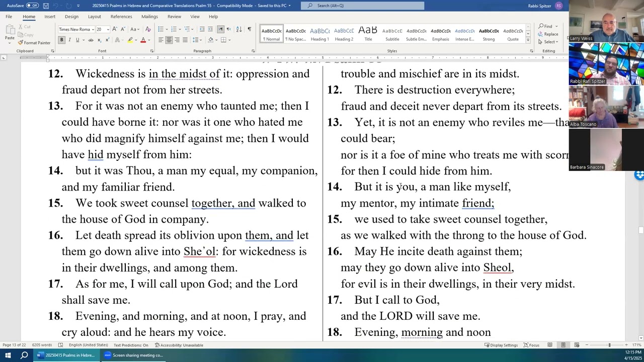Click Decrease Font Size icon
This screenshot has height=362, width=644.
(123, 29)
